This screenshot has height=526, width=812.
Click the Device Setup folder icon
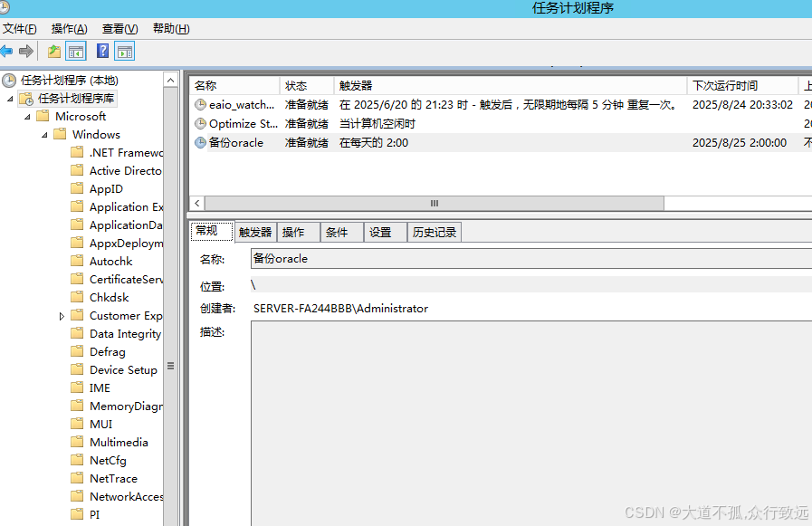tap(77, 369)
